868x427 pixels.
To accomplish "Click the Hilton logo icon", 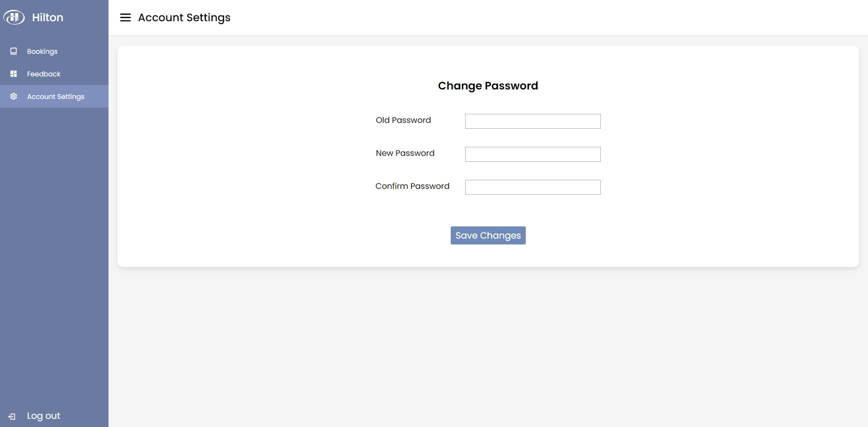I will point(14,17).
